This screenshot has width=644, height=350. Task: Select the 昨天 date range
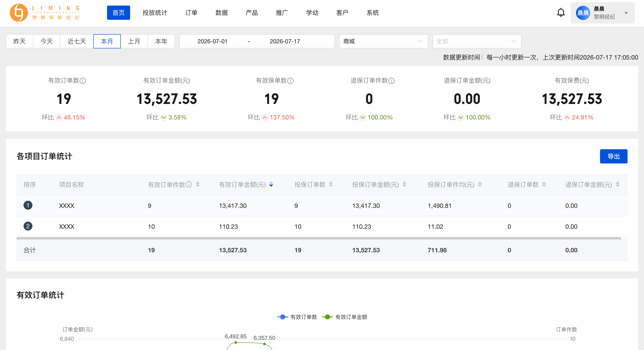pyautogui.click(x=20, y=41)
